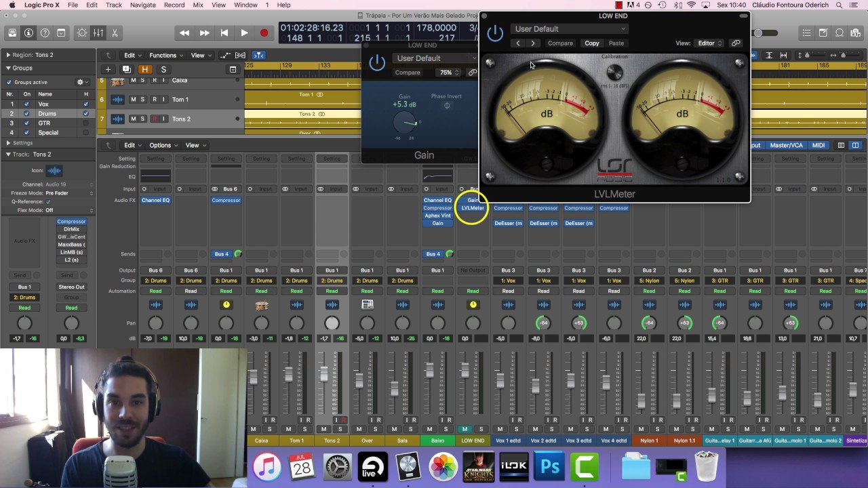Open the Window menu
Image resolution: width=868 pixels, height=488 pixels.
[245, 5]
